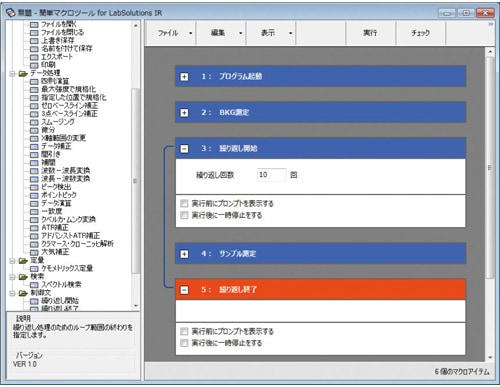The image size is (500, 387).
Task: Click the スムージング command icon
Action: coord(34,122)
